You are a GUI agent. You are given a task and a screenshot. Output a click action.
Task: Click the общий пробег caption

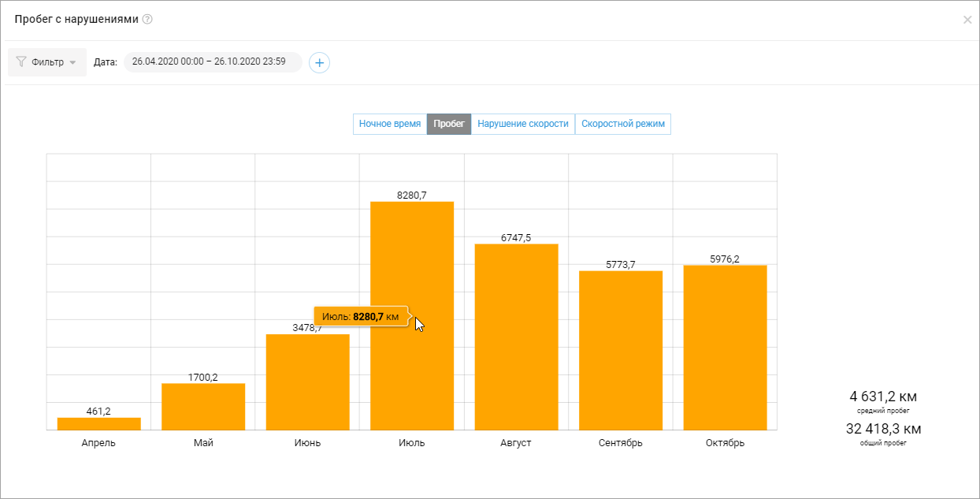[883, 443]
